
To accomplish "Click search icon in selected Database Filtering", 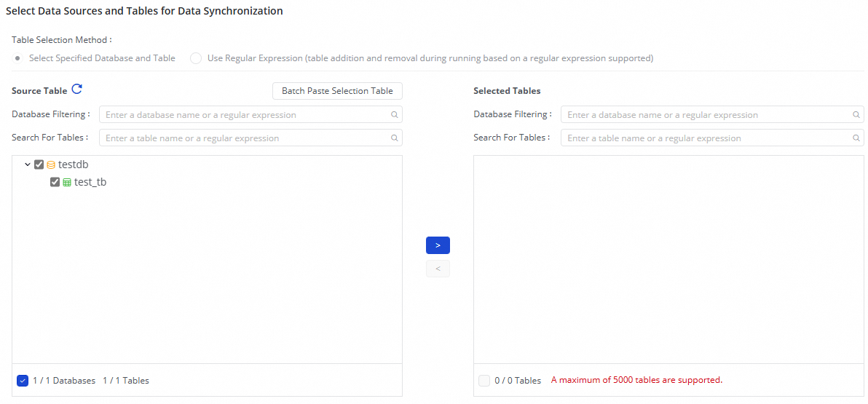I will 856,115.
